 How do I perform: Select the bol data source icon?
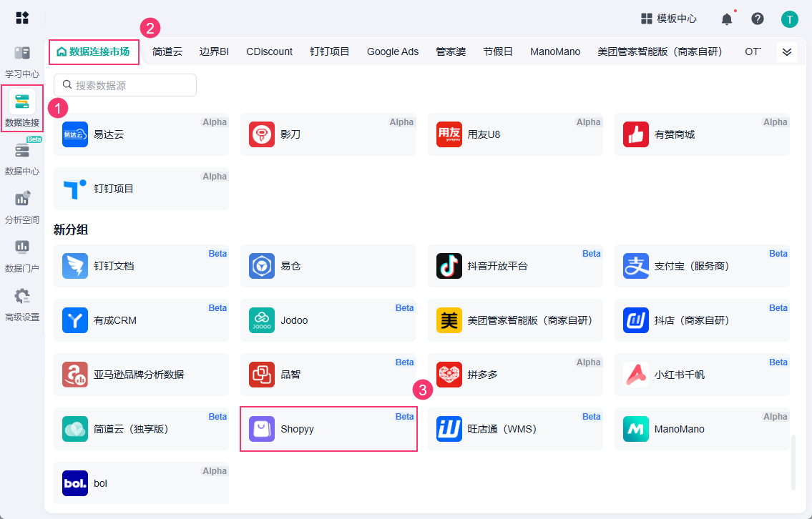coord(75,483)
